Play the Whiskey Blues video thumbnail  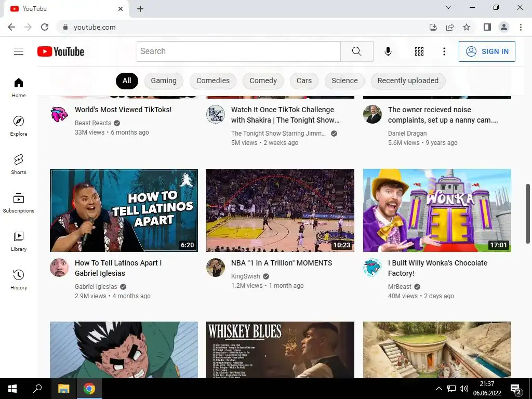[280, 350]
